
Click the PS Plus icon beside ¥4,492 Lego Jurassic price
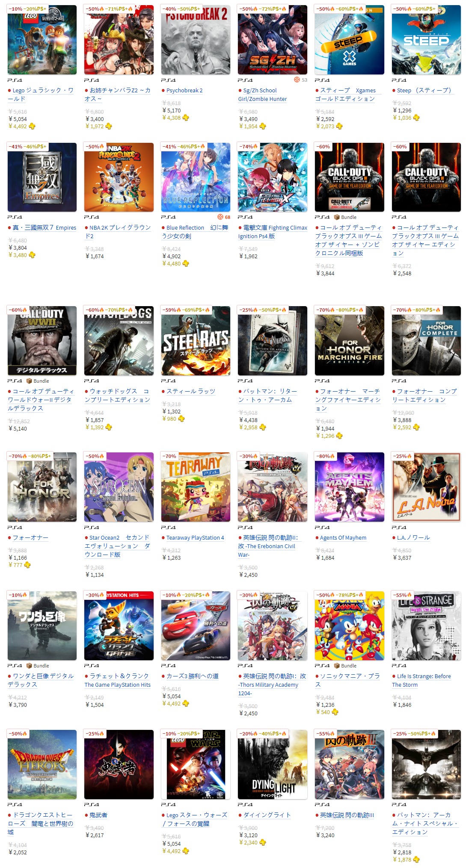pyautogui.click(x=32, y=126)
